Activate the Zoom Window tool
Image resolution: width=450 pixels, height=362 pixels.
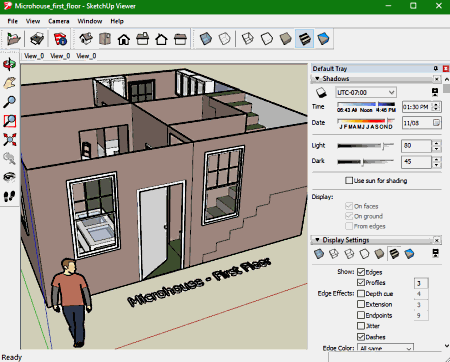[9, 121]
